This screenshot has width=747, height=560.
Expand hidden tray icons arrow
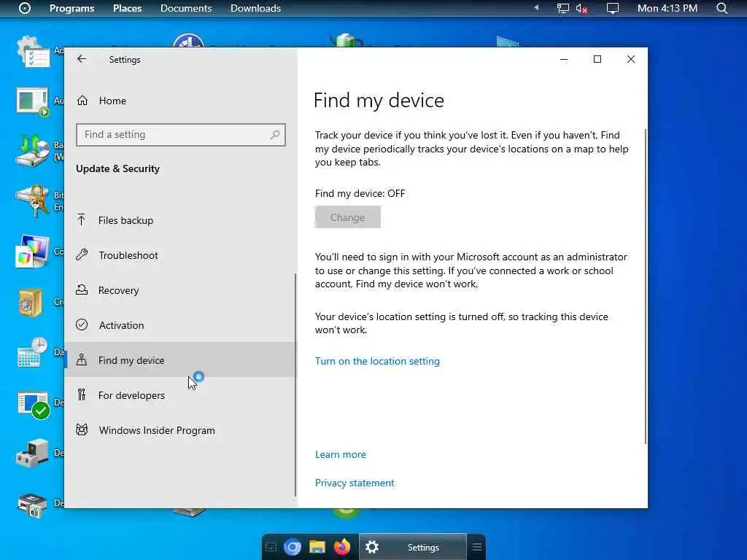536,7
